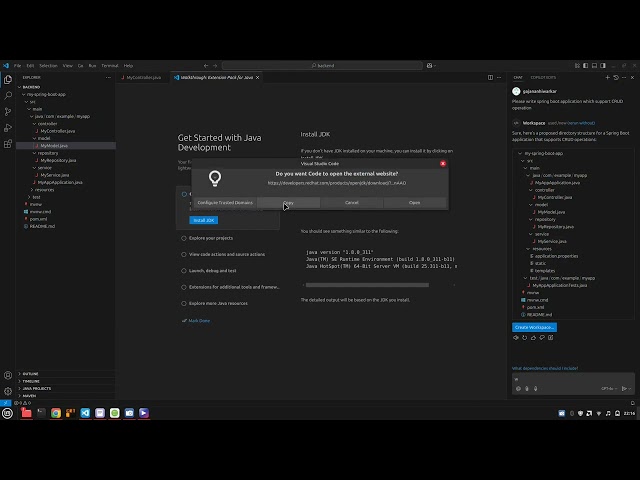Show chat history in chat panel
The width and height of the screenshot is (640, 480).
616,78
